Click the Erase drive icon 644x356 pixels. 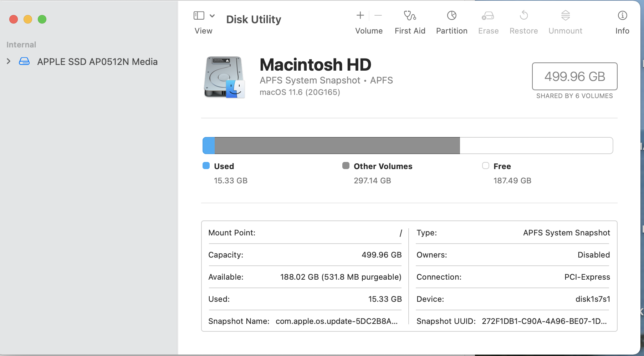point(488,16)
